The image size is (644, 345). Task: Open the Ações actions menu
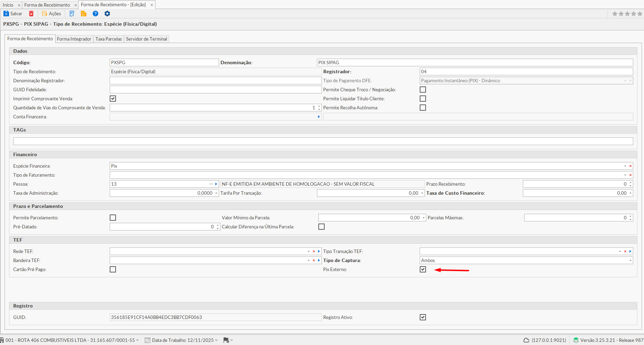click(x=51, y=14)
